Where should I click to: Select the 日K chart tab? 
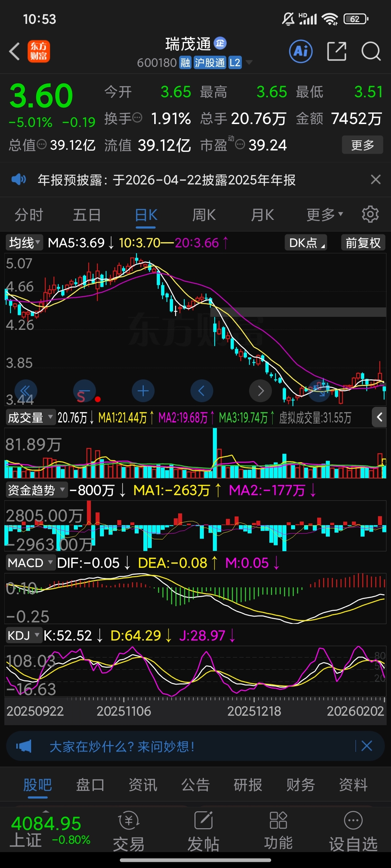click(146, 215)
